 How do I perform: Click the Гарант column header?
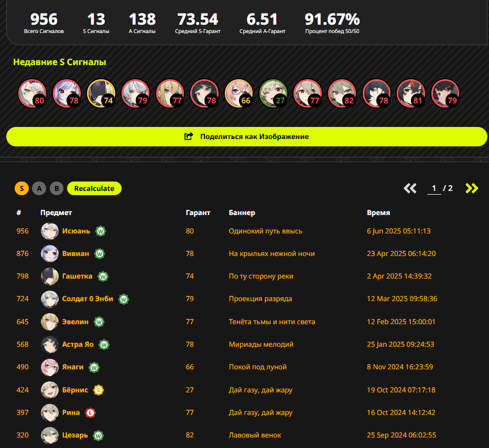(x=198, y=212)
